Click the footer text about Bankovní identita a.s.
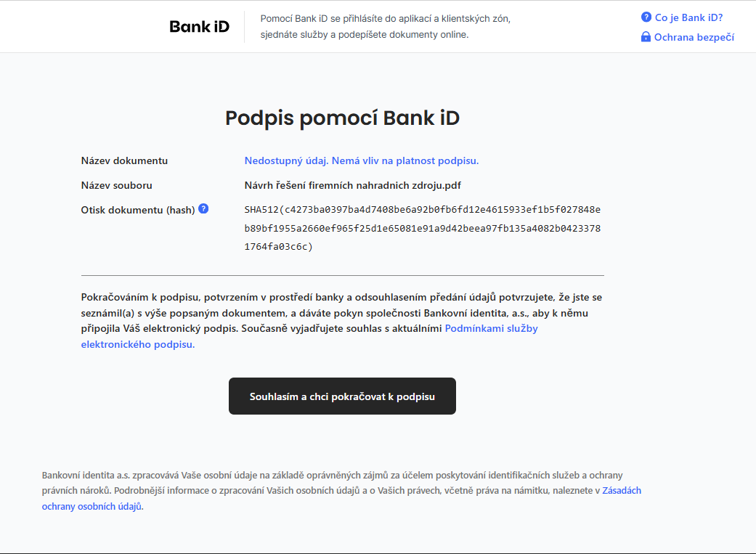 341,490
